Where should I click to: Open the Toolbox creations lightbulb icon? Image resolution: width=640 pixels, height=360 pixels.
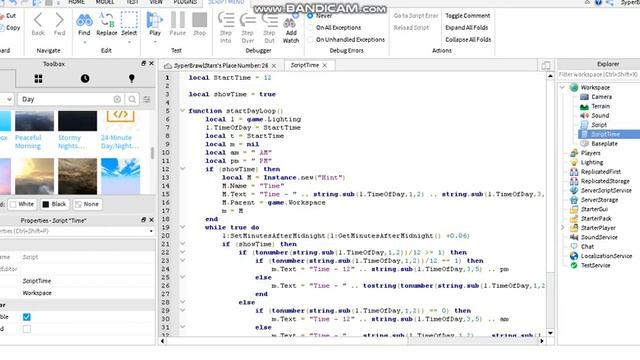[131, 78]
